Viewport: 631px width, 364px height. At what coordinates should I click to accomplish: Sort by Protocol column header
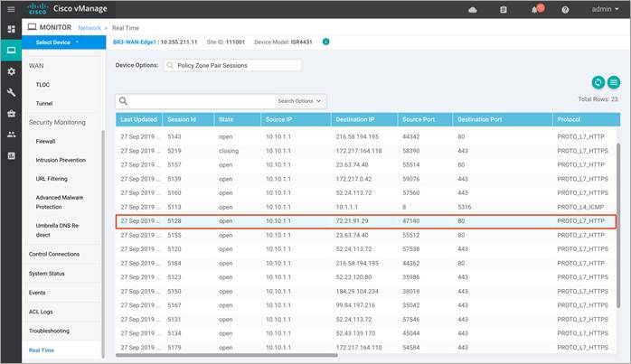pyautogui.click(x=587, y=119)
